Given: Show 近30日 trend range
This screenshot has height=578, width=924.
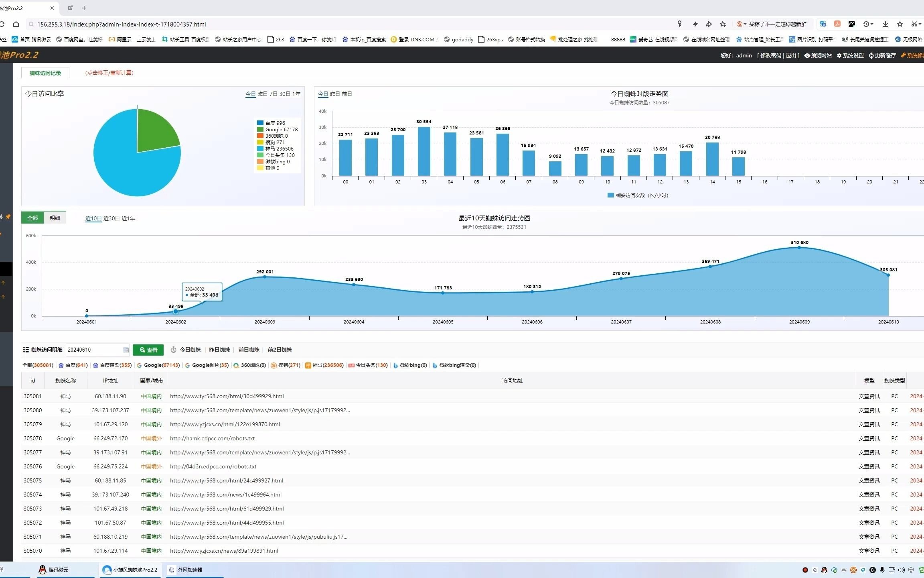Looking at the screenshot, I should (111, 218).
